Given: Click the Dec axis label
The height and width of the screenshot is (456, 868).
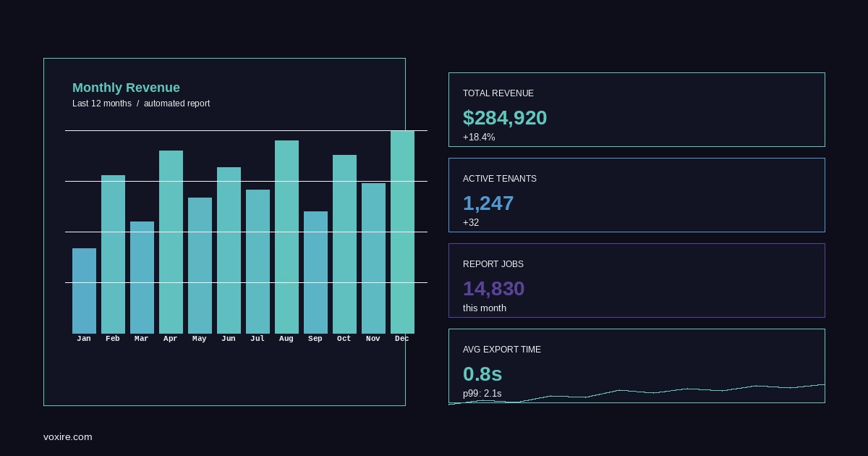Looking at the screenshot, I should [x=402, y=339].
